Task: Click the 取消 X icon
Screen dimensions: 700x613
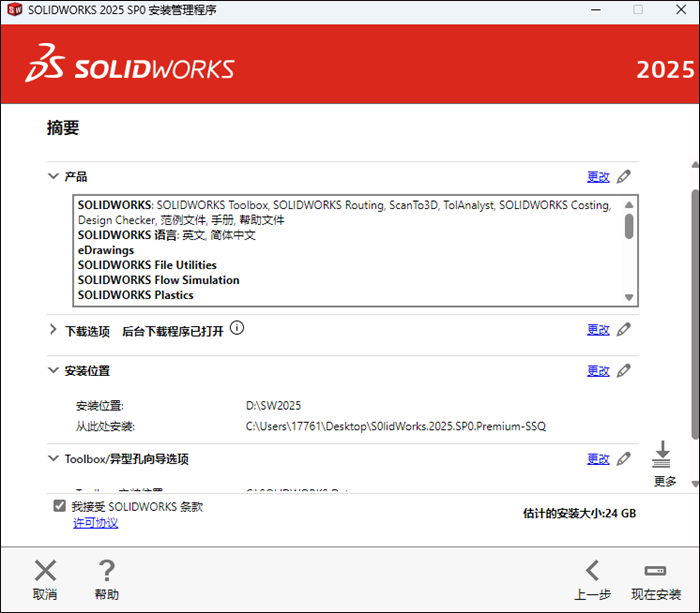Action: [x=46, y=571]
